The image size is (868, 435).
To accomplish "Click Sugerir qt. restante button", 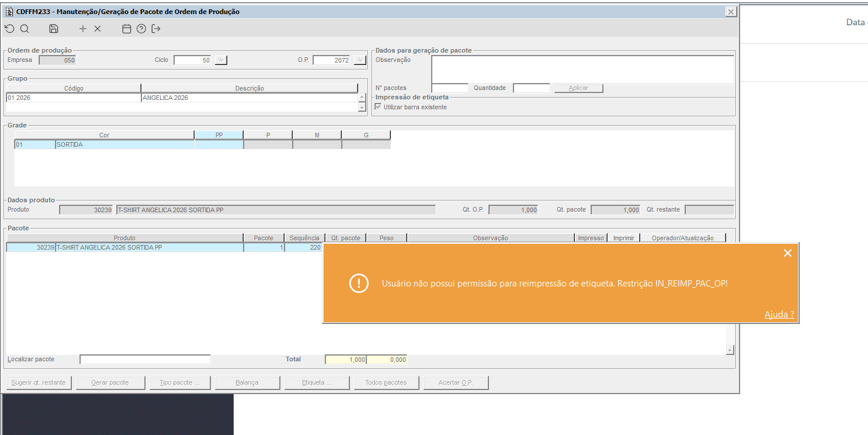I will tap(39, 382).
